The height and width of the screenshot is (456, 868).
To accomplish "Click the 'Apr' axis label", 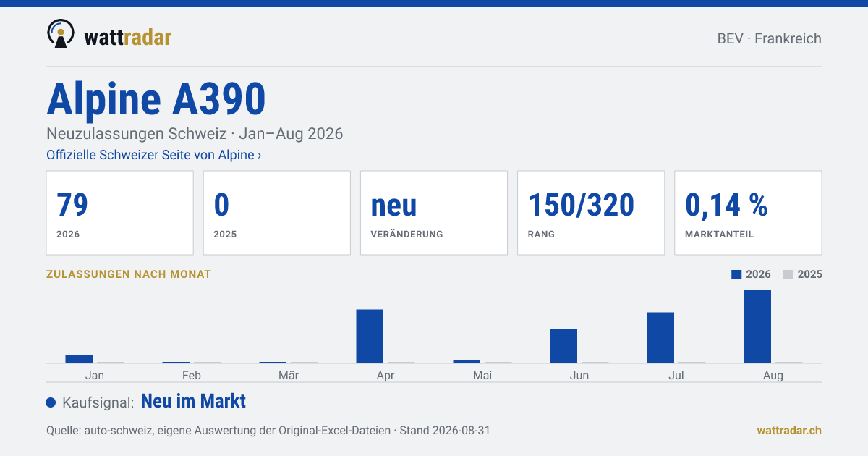I will click(386, 375).
